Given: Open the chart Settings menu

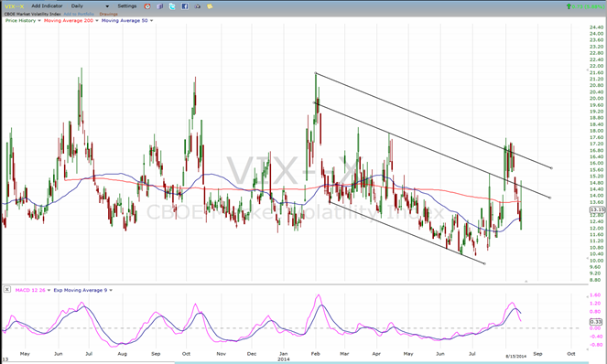Looking at the screenshot, I should 127,6.
